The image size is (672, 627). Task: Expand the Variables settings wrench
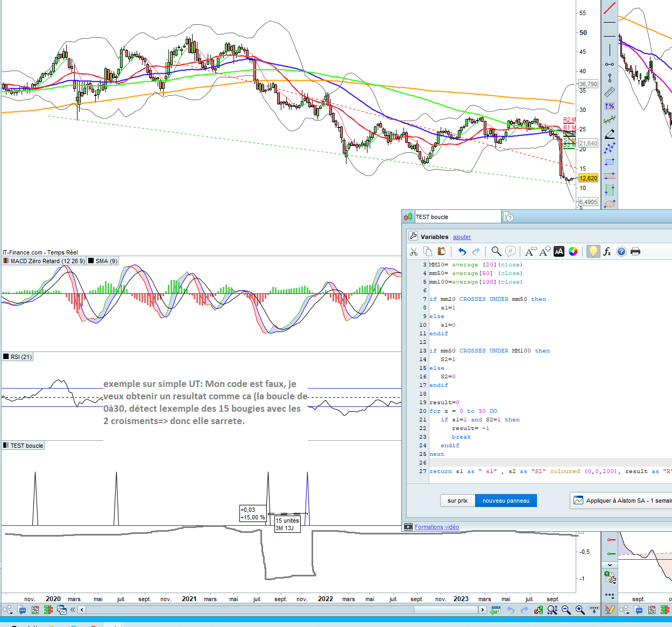click(413, 236)
